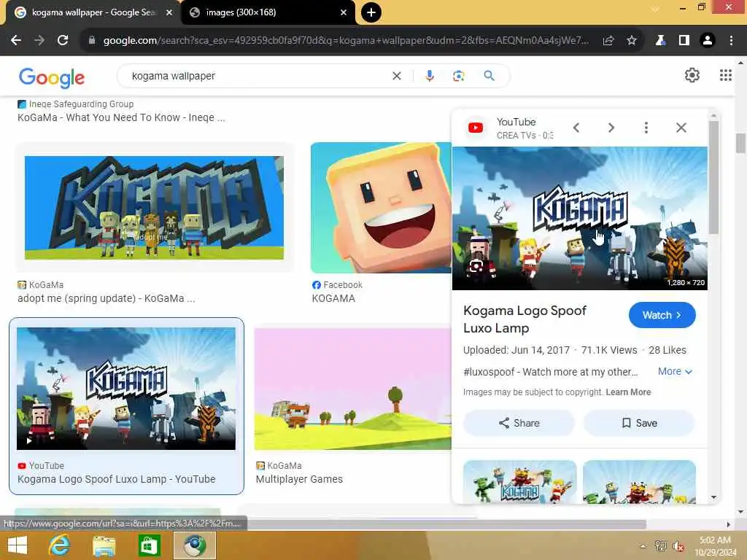Screen dimensions: 747x560
Task: Click the Facebook source label
Action: (x=337, y=285)
